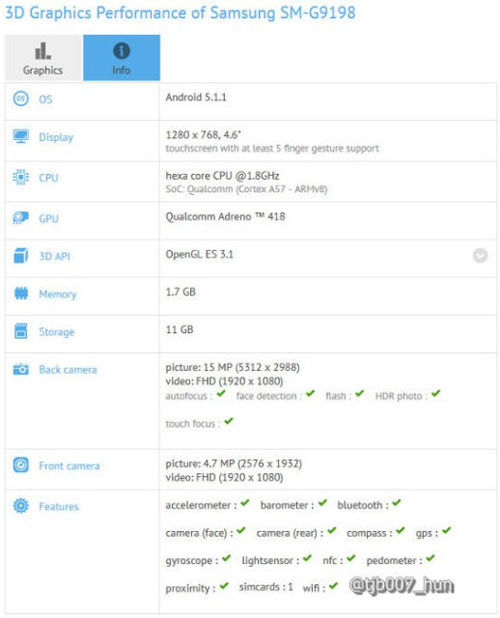Click the Display monitor icon
Viewport: 500px width, 618px height.
(x=20, y=136)
